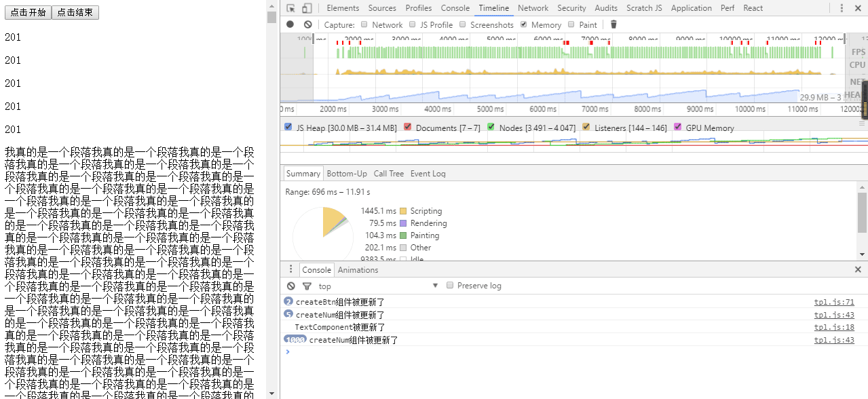Select the Inspect element tool

click(x=291, y=7)
